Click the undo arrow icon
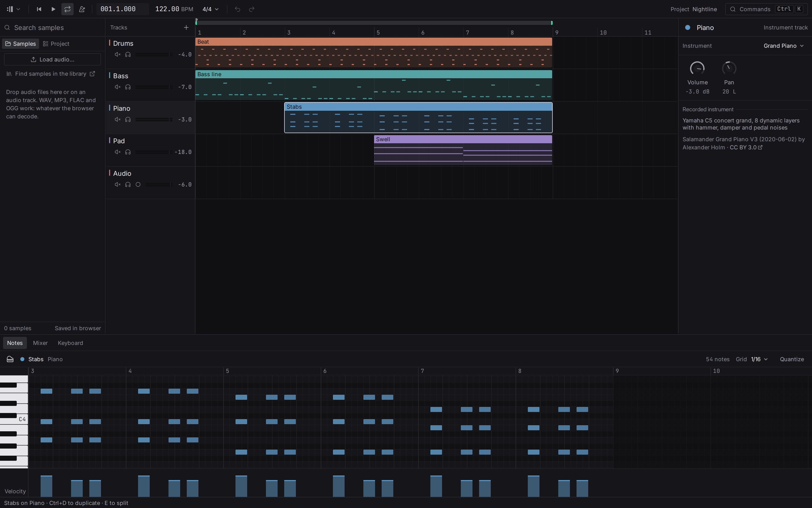The image size is (812, 508). click(x=238, y=9)
